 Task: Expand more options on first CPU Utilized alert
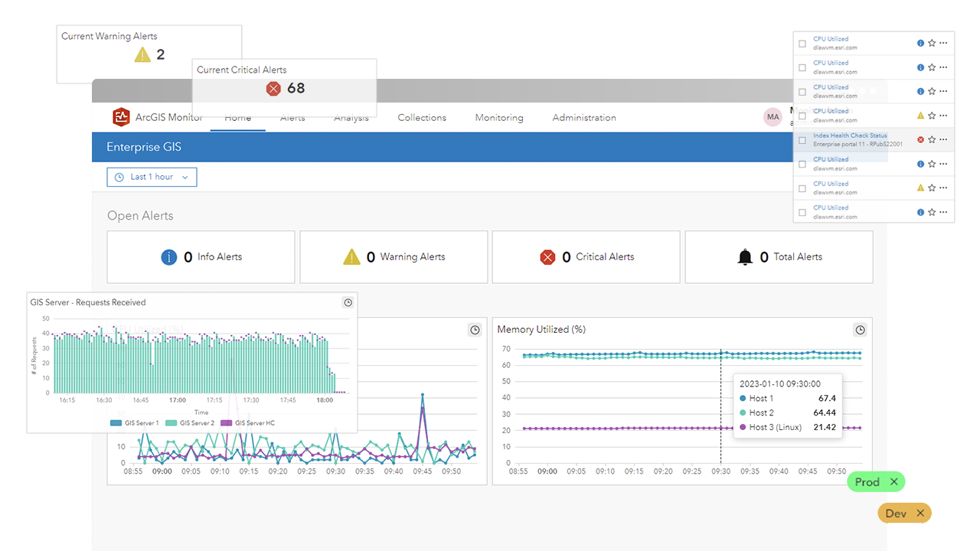pos(943,44)
